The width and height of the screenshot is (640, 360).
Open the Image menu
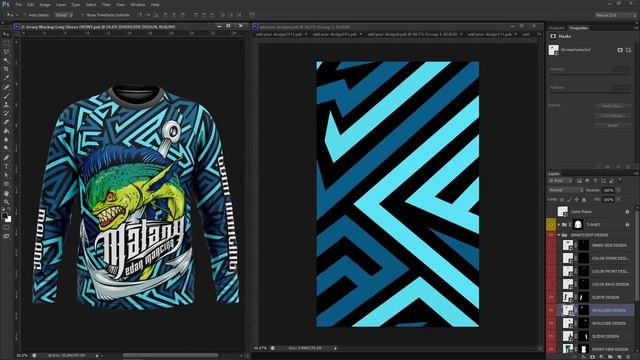click(x=45, y=4)
